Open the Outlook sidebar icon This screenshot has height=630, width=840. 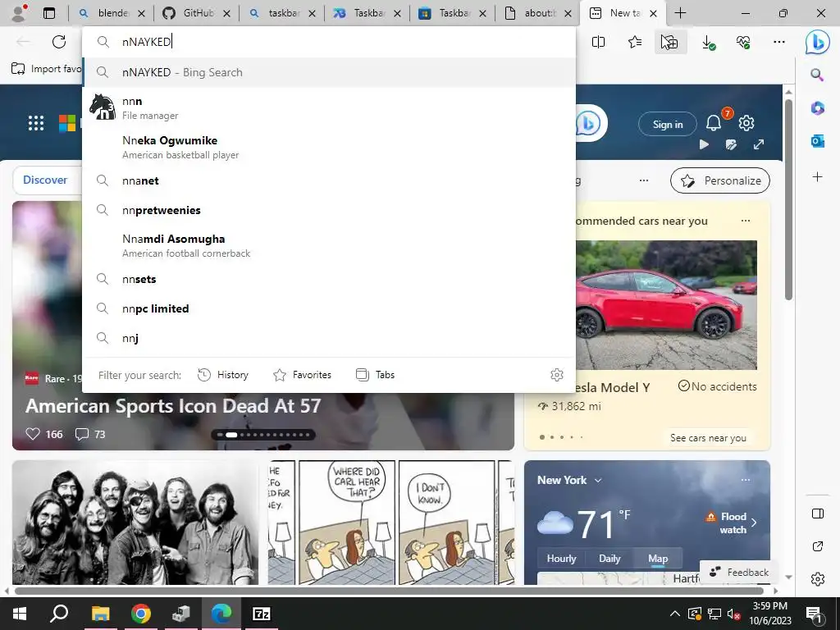[x=818, y=141]
